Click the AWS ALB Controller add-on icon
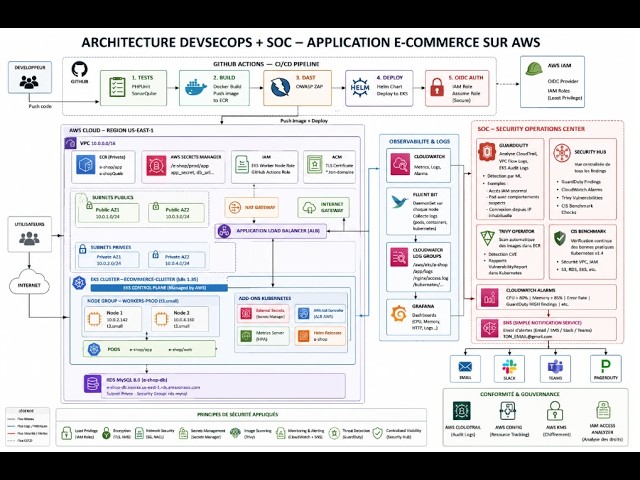This screenshot has width=640, height=480. point(303,313)
